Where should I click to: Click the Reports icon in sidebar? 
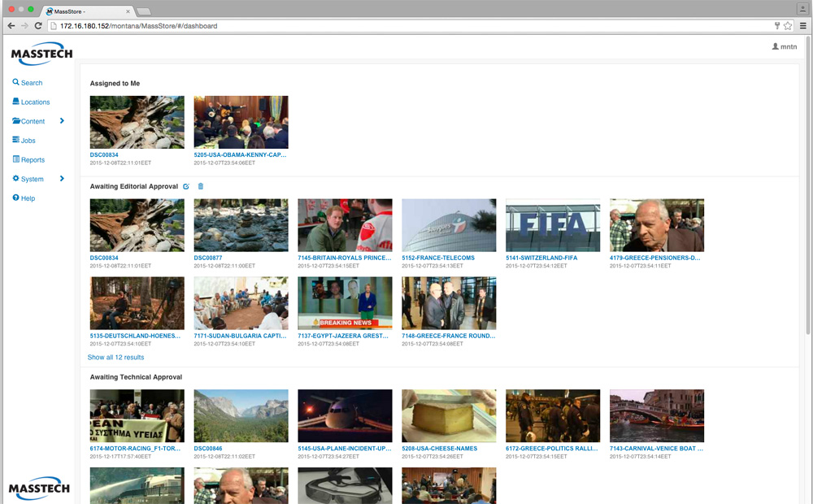pos(16,159)
